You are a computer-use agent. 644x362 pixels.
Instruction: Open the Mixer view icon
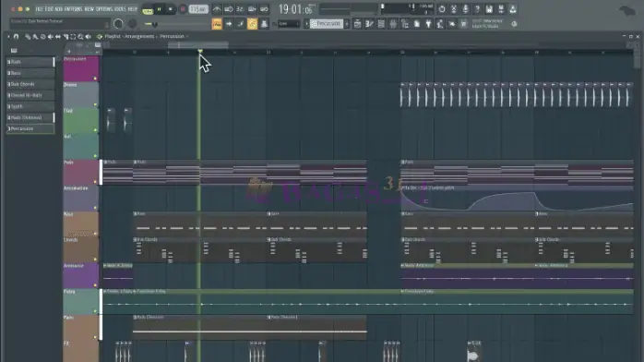point(393,24)
